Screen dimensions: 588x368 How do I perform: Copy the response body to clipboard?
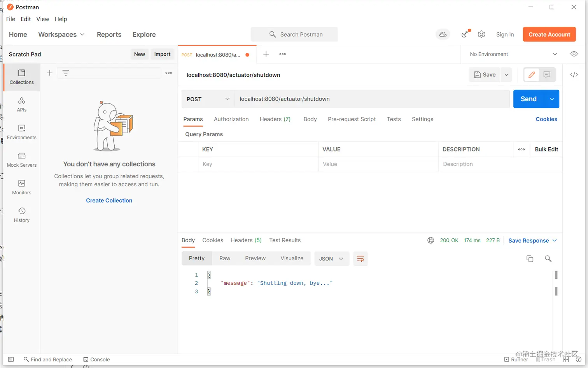click(530, 259)
